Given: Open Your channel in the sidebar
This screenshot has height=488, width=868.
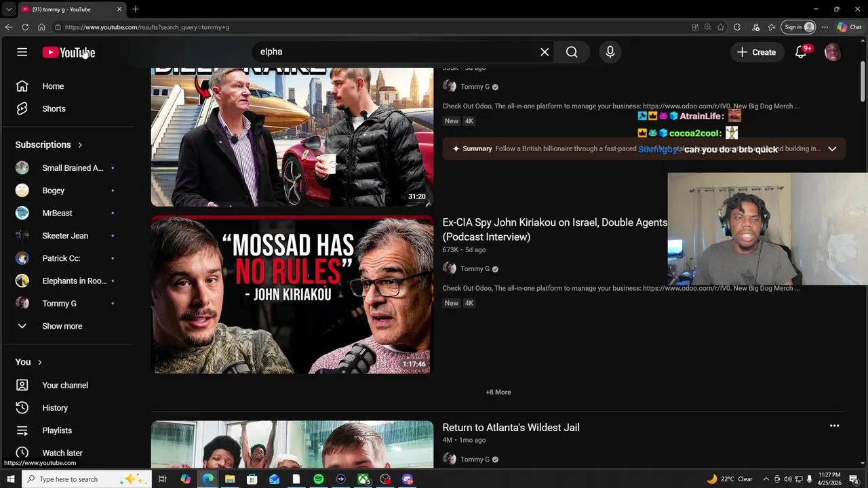Looking at the screenshot, I should [x=66, y=385].
